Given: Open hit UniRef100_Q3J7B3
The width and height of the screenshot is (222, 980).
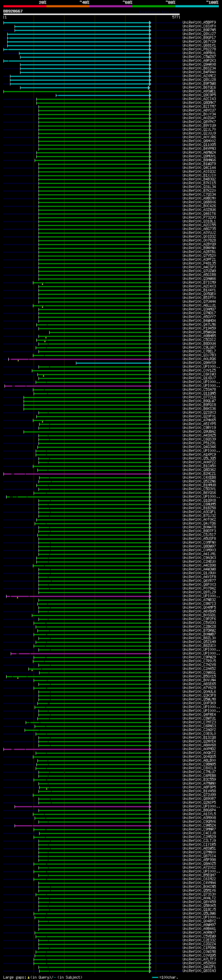Looking at the screenshot, I should tap(199, 355).
